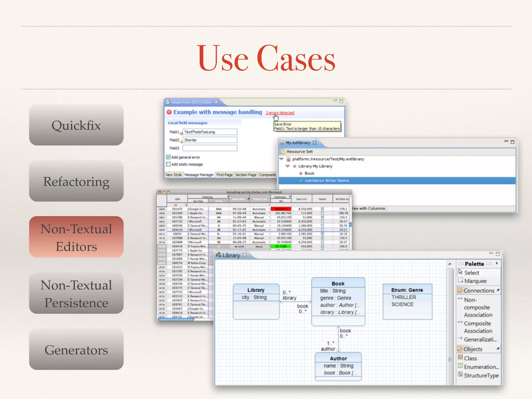Choose the Composite Association tool icon
Viewport: 532px width, 399px height.
click(460, 322)
